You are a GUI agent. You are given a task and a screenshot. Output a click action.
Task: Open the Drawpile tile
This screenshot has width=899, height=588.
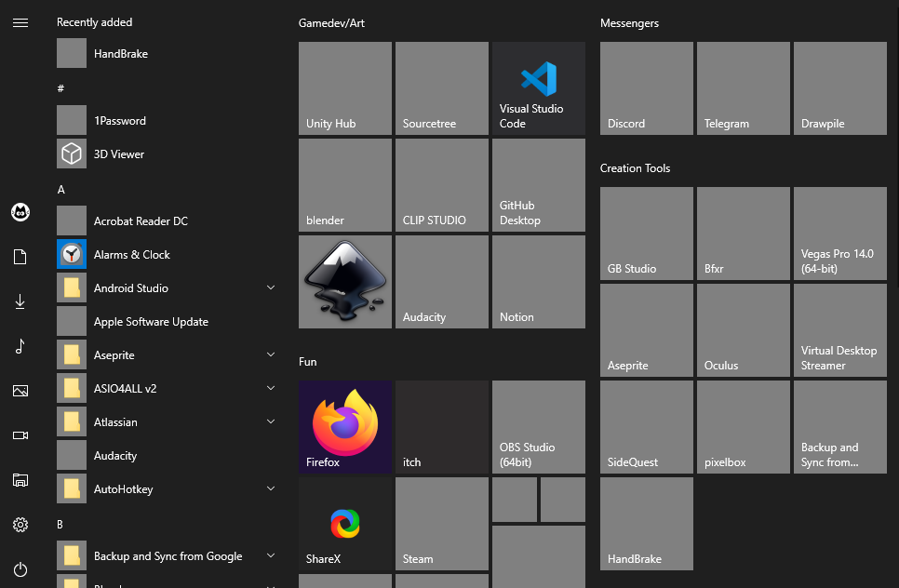click(840, 88)
